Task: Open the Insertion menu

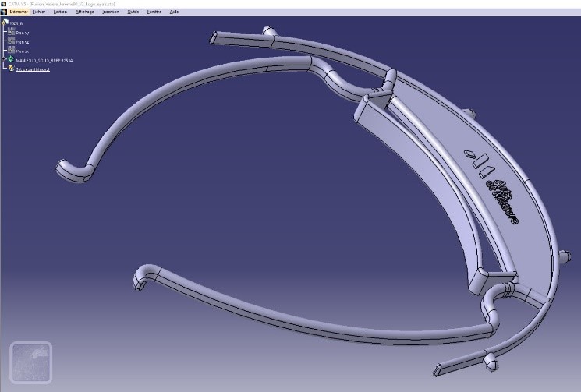Action: click(110, 12)
